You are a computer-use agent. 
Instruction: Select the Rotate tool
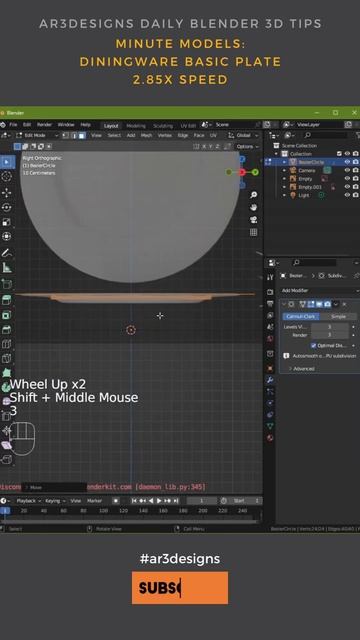(x=7, y=207)
